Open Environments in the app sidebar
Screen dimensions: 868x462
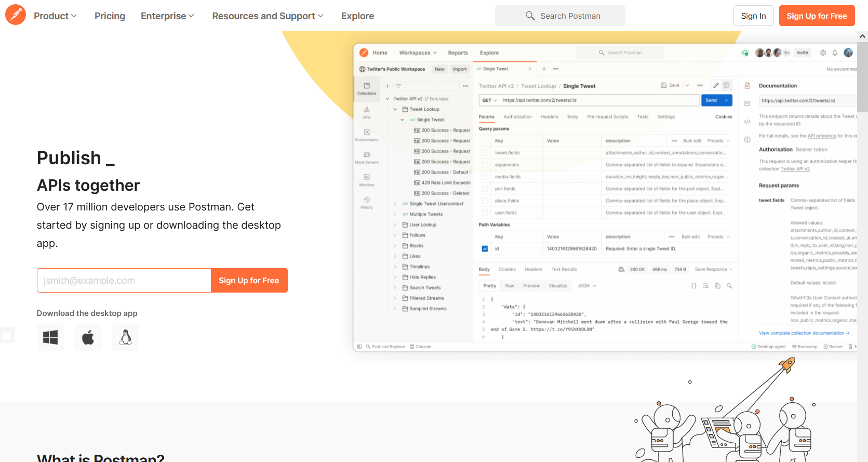(x=367, y=135)
